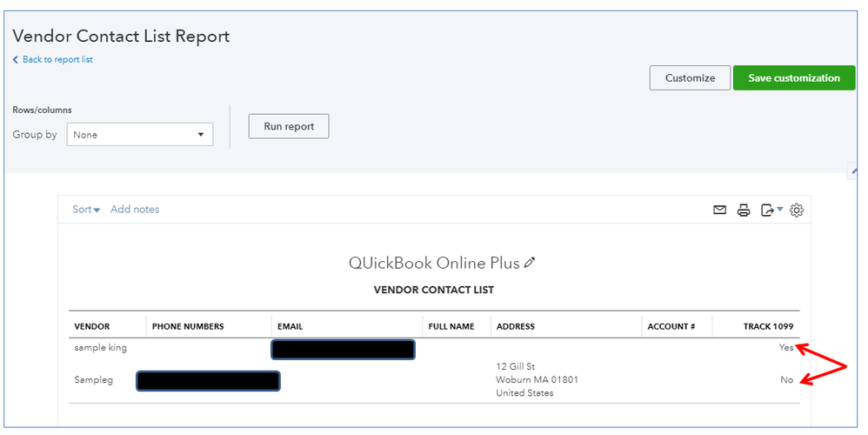Open report settings gear icon

coord(797,210)
